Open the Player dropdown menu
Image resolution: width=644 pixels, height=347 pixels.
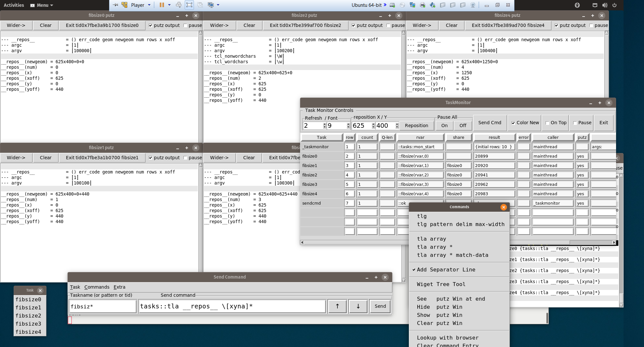click(141, 5)
